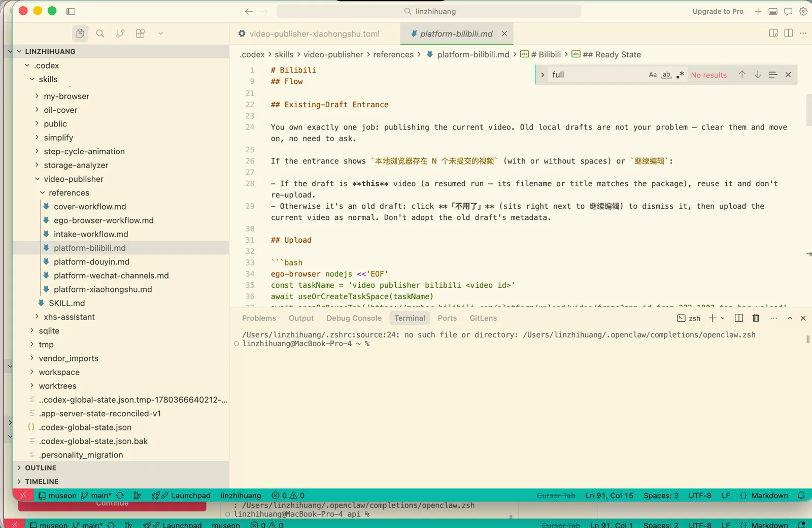Screen dimensions: 812x528
Task: Expand the Replace toggle in the find widget
Action: coord(543,75)
